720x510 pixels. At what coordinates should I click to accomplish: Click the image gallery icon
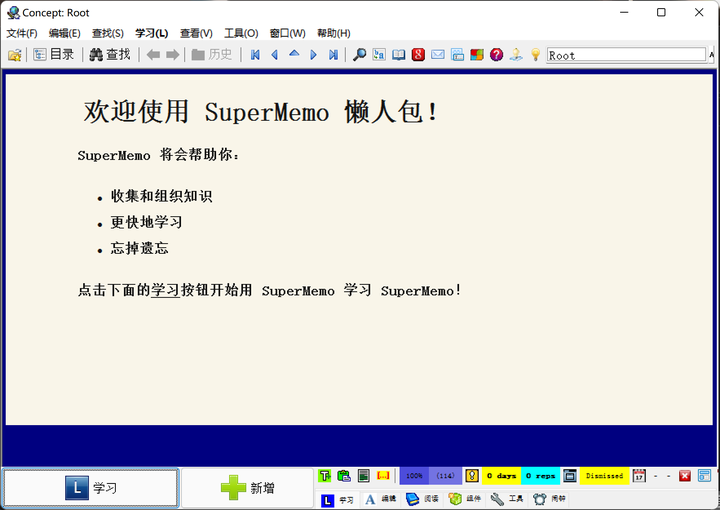point(457,55)
